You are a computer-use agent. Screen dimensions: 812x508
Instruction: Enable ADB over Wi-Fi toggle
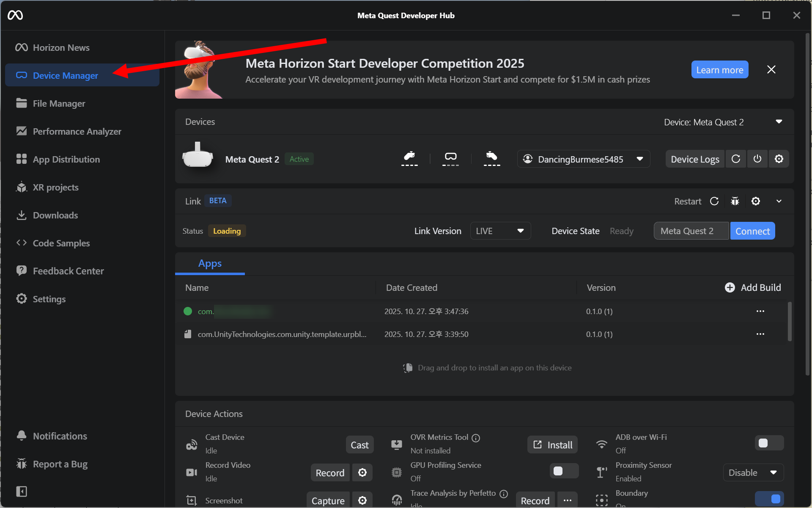768,443
